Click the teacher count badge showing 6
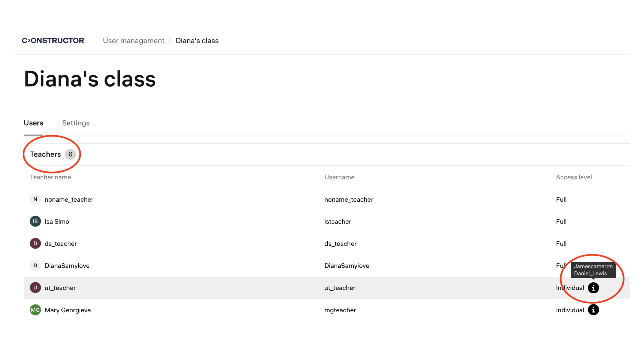Screen dimensions: 644x354 click(x=70, y=154)
